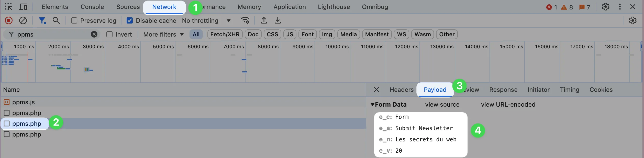Open Network panel settings gear

633,20
